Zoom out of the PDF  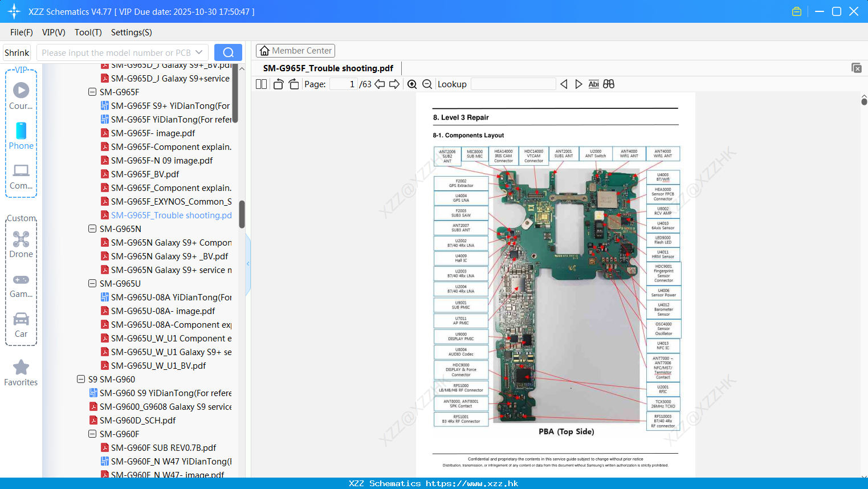(427, 84)
